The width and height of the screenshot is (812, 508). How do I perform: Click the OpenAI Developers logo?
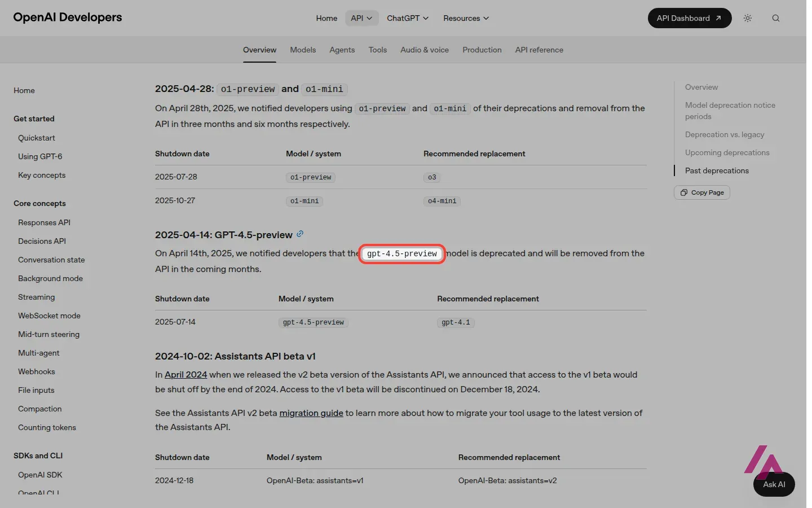(68, 17)
